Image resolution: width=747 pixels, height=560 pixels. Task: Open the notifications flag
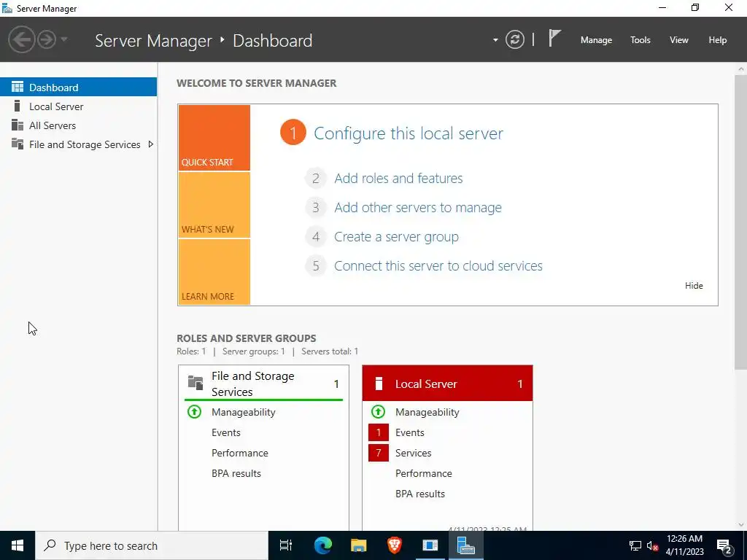554,39
